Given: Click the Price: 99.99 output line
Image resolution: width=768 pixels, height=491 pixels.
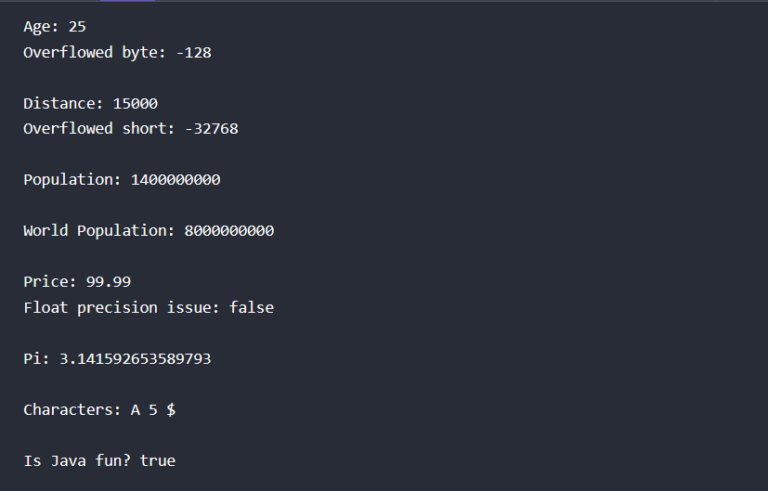Looking at the screenshot, I should click(x=77, y=282).
